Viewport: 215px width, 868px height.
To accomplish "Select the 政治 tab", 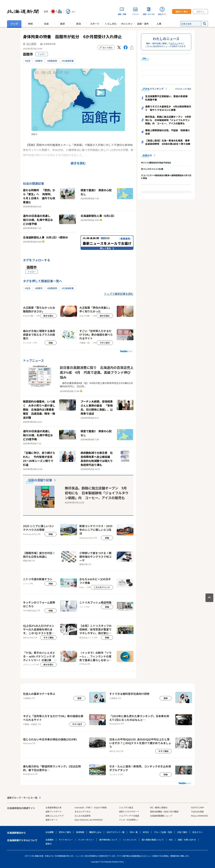I will coord(78,24).
